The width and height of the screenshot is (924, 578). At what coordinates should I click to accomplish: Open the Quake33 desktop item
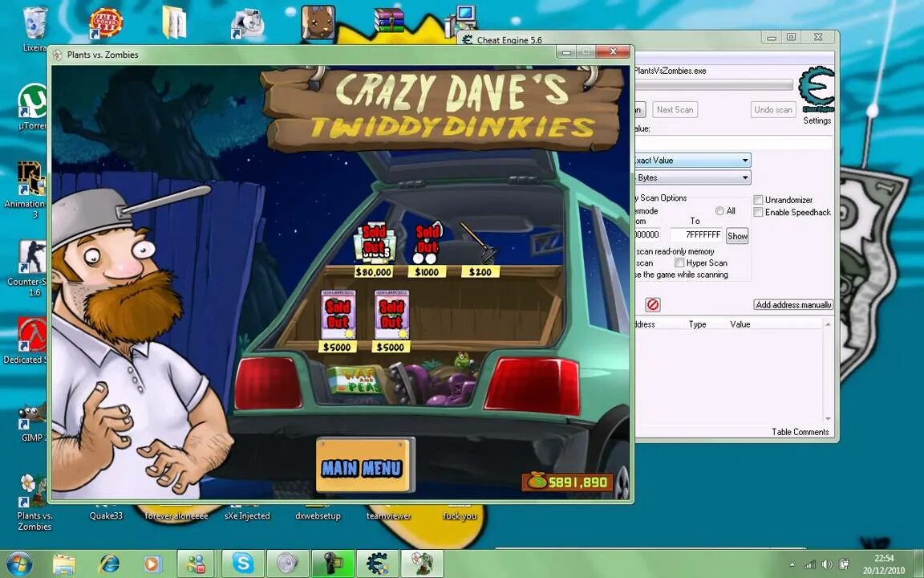pos(106,515)
